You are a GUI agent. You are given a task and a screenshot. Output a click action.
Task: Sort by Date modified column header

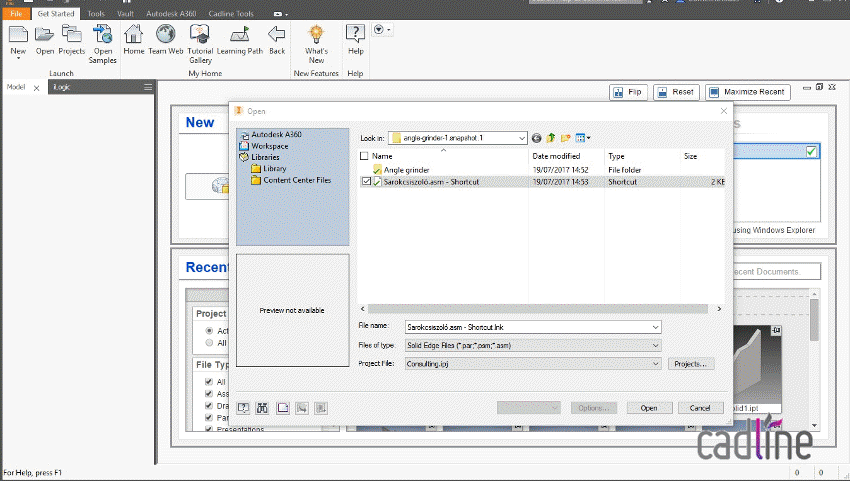[x=556, y=156]
